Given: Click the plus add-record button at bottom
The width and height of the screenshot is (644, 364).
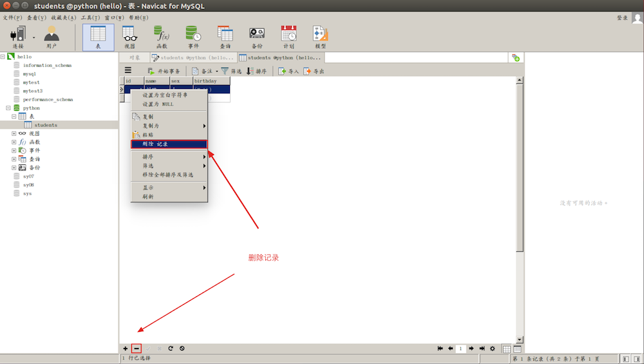Looking at the screenshot, I should [125, 349].
